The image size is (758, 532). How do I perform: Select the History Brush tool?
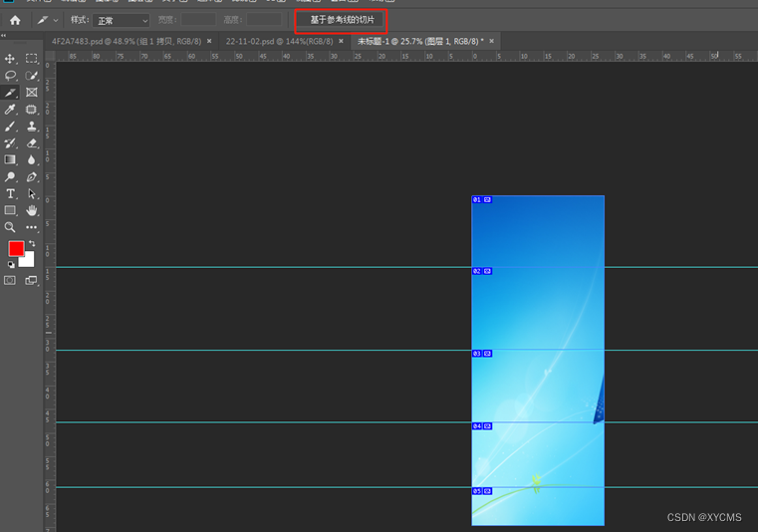click(10, 143)
